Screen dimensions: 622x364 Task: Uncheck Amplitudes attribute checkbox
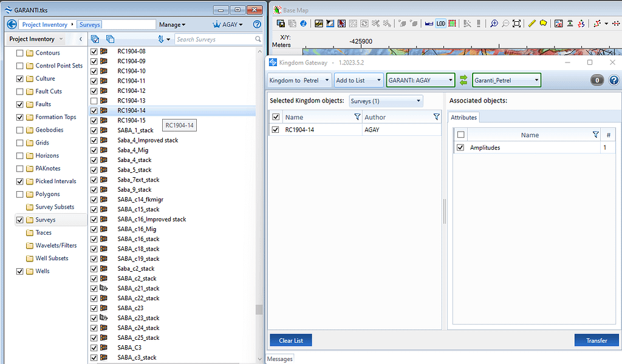click(x=460, y=147)
